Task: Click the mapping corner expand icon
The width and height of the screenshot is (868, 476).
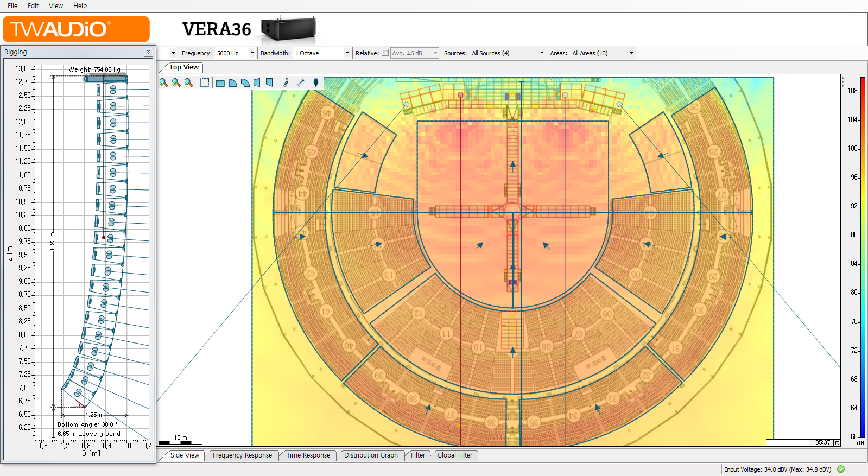Action: (x=837, y=443)
